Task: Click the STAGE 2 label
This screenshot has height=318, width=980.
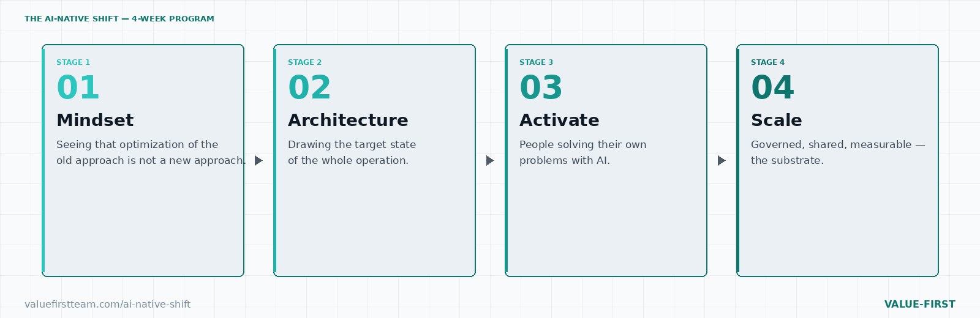Action: 304,62
